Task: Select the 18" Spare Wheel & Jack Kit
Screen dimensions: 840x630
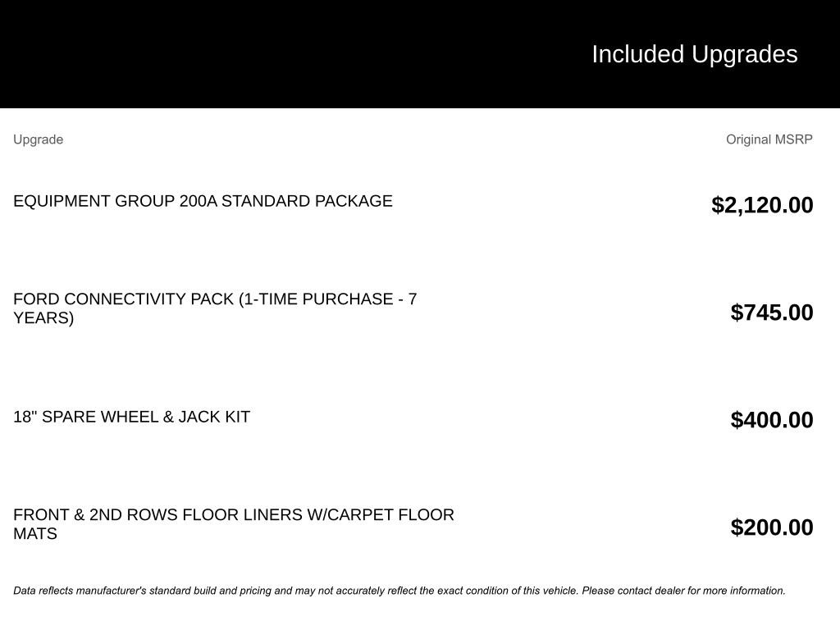Action: click(131, 417)
